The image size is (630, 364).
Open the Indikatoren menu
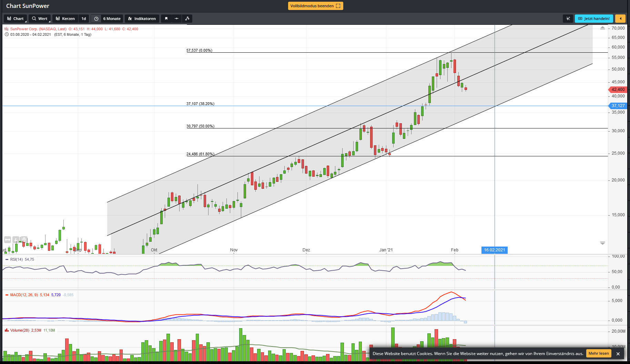pyautogui.click(x=142, y=19)
